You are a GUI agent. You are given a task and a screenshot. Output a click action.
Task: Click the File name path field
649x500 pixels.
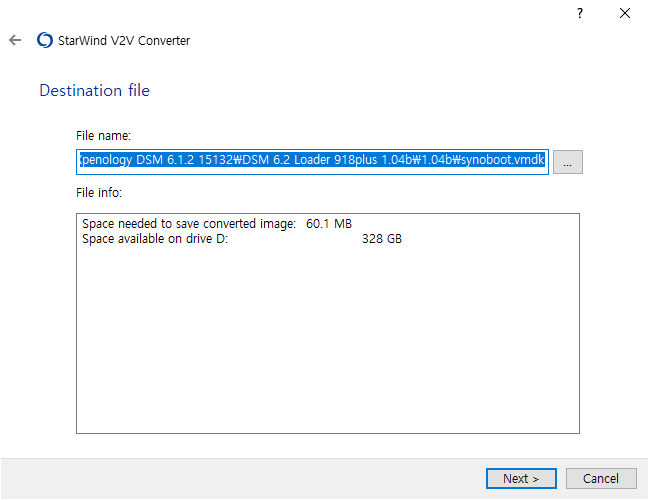tap(312, 162)
